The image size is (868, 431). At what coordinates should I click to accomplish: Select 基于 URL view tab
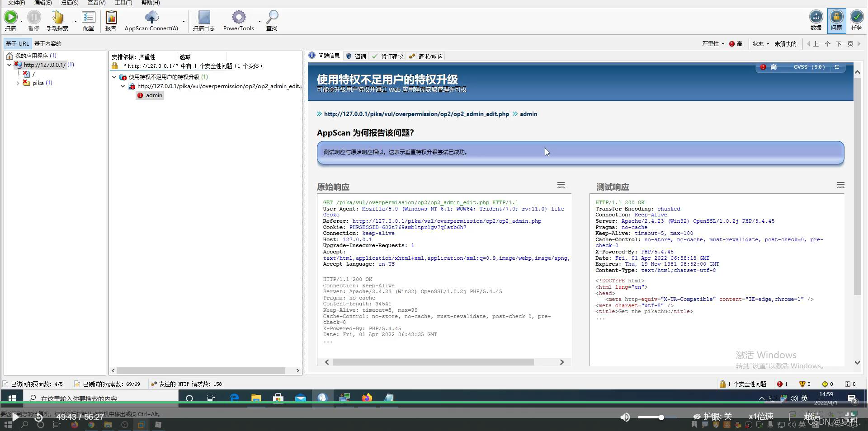[x=17, y=44]
